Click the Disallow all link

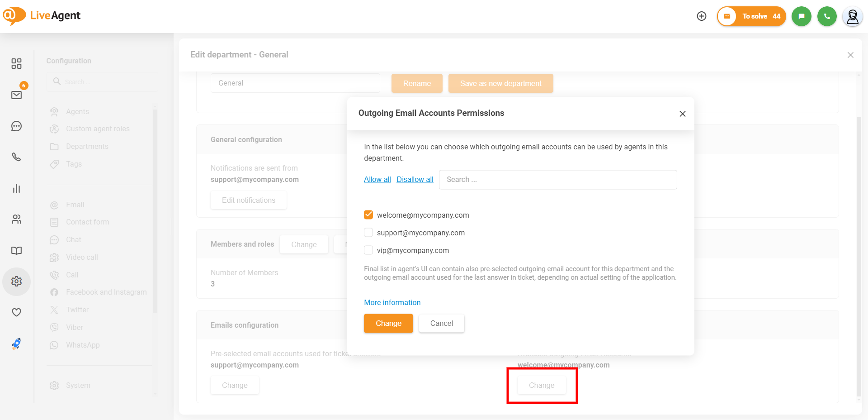(x=415, y=180)
